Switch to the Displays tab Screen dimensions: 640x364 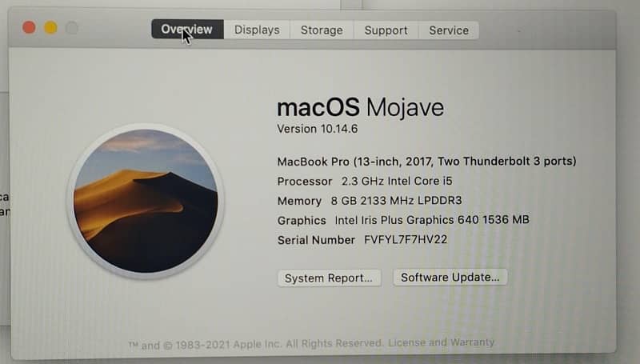[x=257, y=30]
